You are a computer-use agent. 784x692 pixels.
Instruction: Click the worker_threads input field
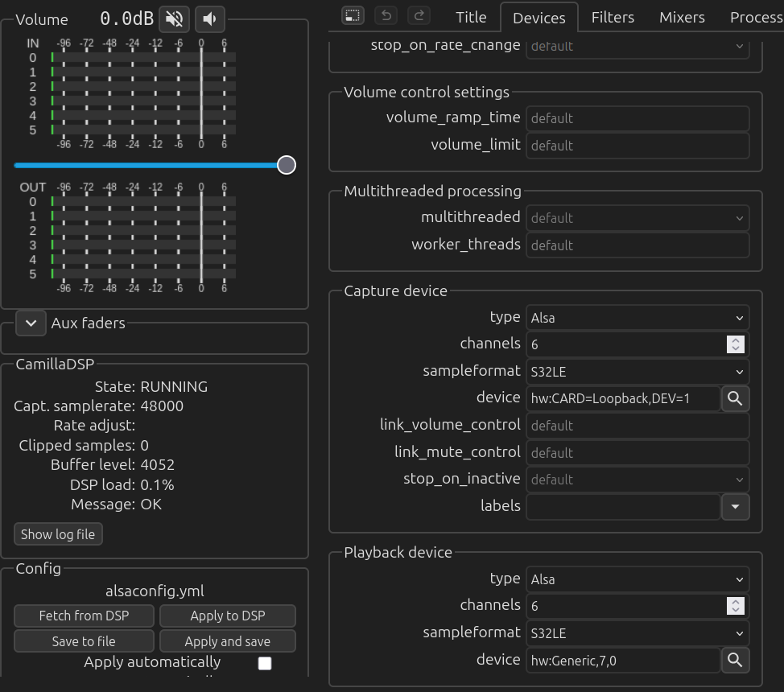(x=638, y=245)
